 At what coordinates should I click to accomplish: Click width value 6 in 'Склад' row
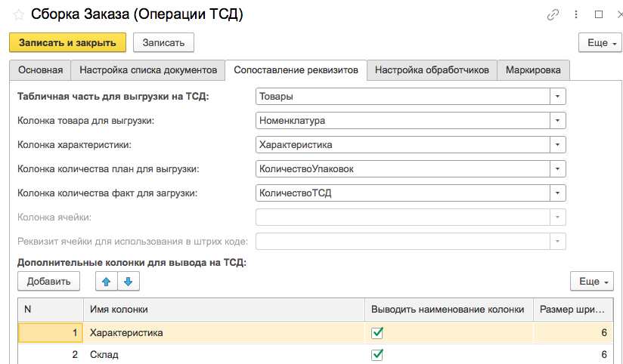point(573,354)
